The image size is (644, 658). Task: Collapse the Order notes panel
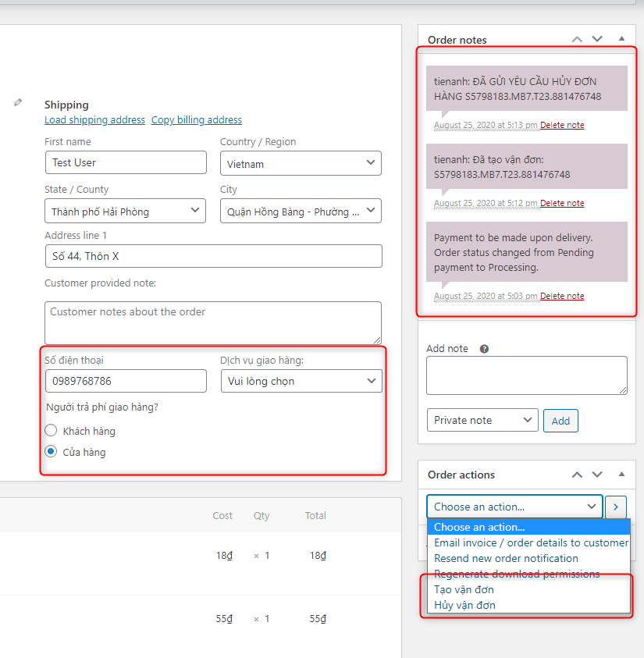coord(622,38)
